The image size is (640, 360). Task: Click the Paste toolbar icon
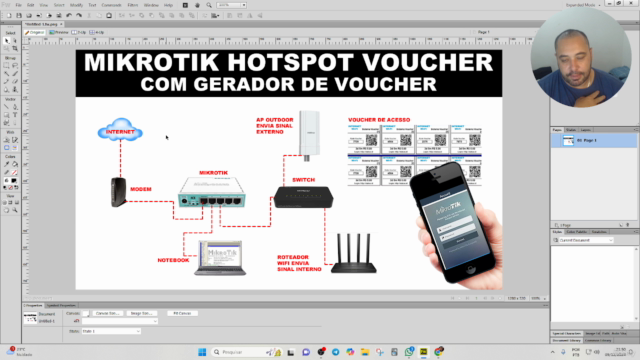click(109, 16)
